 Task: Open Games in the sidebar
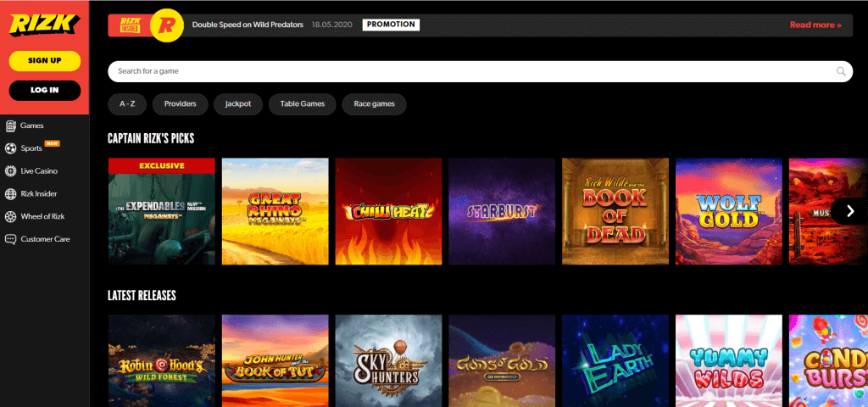click(x=31, y=125)
